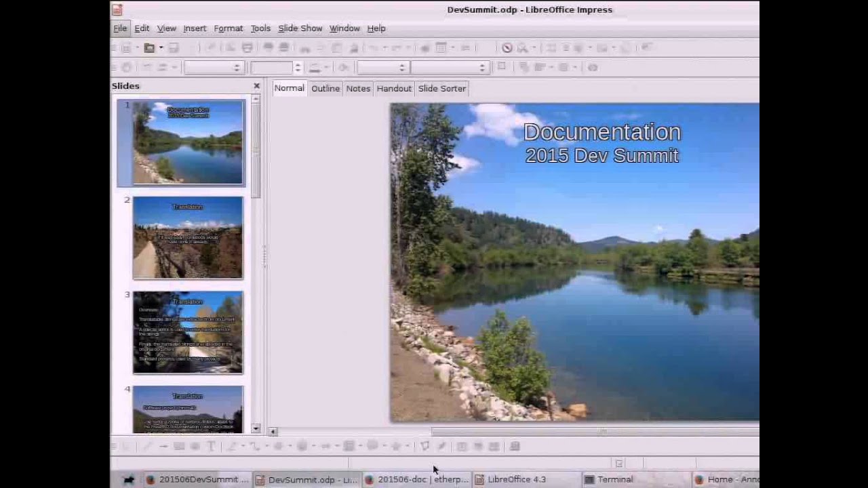Choose the Block Arrows tool
The width and height of the screenshot is (868, 488).
pos(325,446)
